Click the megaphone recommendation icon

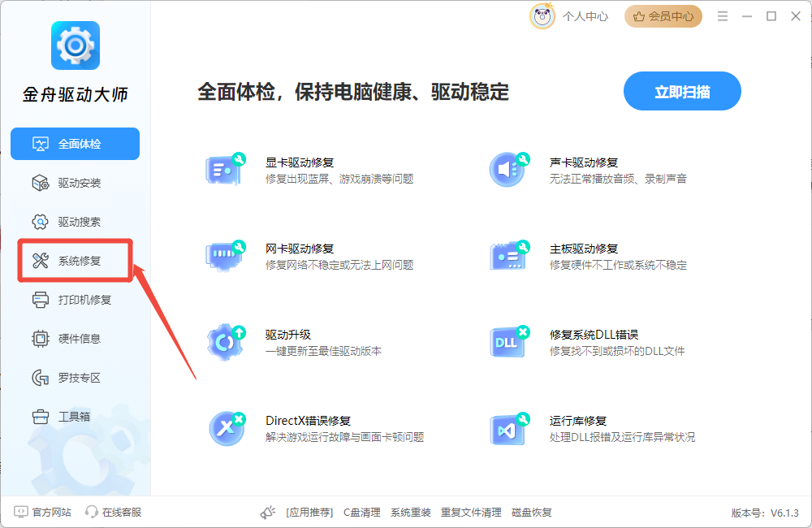[268, 513]
